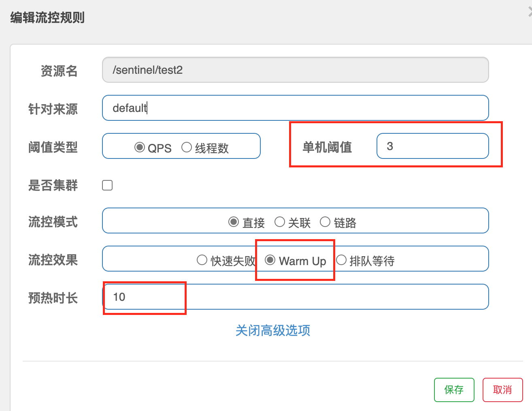The image size is (532, 411).
Task: Choose 直接 flow control mode
Action: coord(234,222)
